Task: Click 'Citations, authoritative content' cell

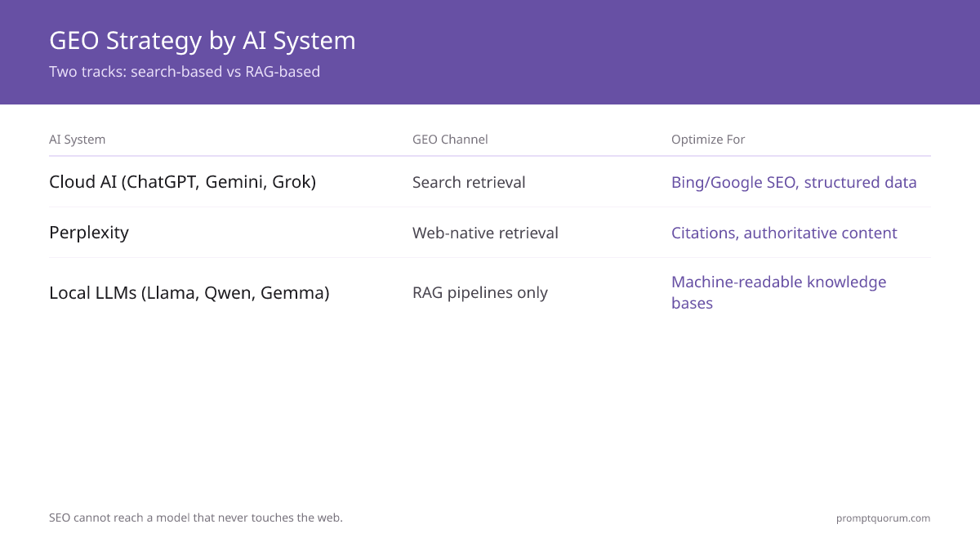Action: click(x=784, y=233)
